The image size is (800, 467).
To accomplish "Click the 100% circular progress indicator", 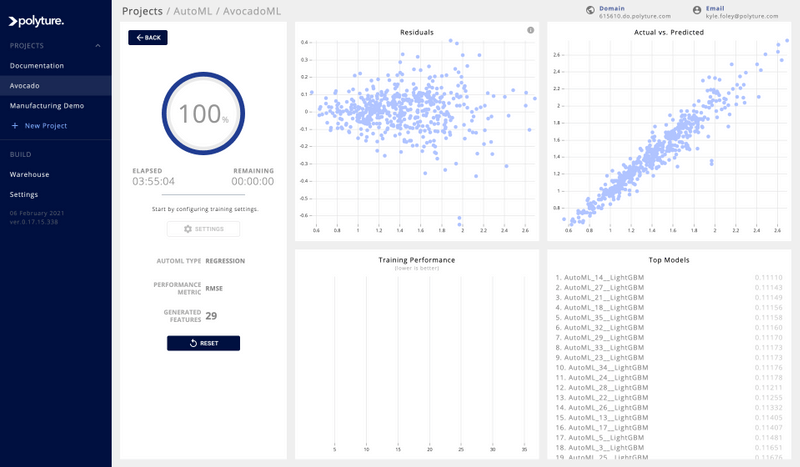I will (x=203, y=113).
